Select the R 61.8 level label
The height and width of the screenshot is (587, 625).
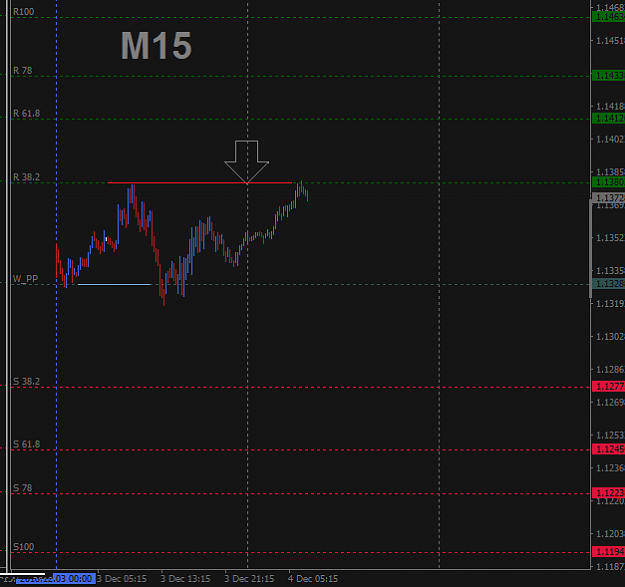[27, 113]
